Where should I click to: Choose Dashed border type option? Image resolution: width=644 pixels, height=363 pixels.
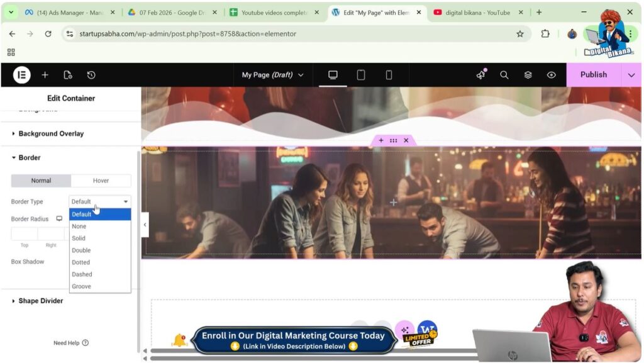[82, 274]
